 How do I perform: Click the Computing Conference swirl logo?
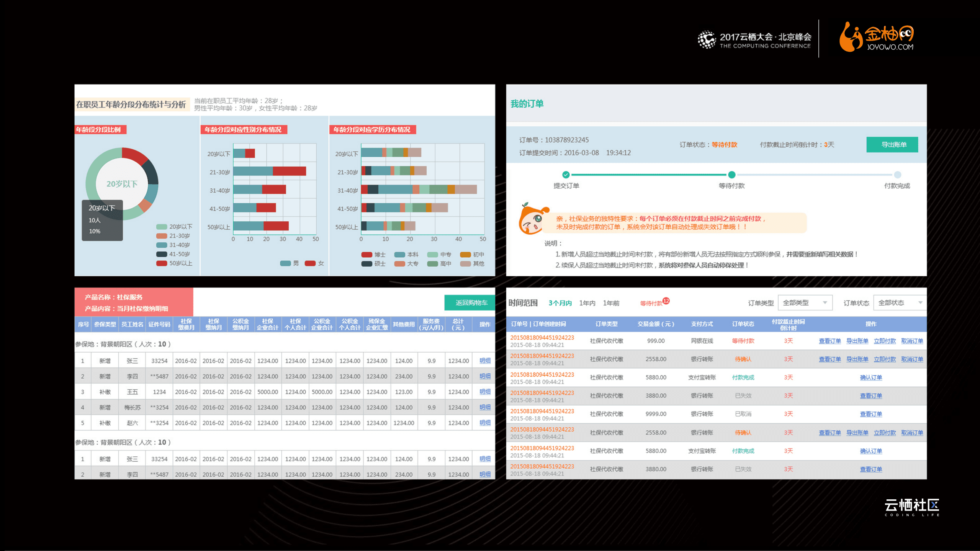click(707, 40)
